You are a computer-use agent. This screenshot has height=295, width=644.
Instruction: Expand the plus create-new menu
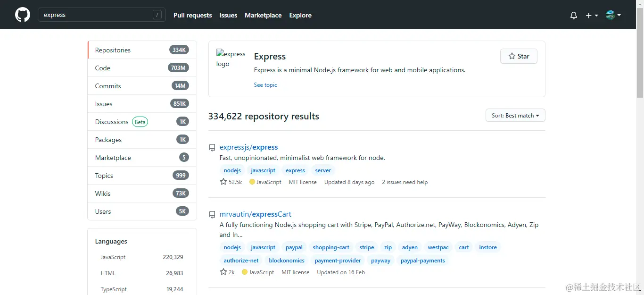point(591,16)
